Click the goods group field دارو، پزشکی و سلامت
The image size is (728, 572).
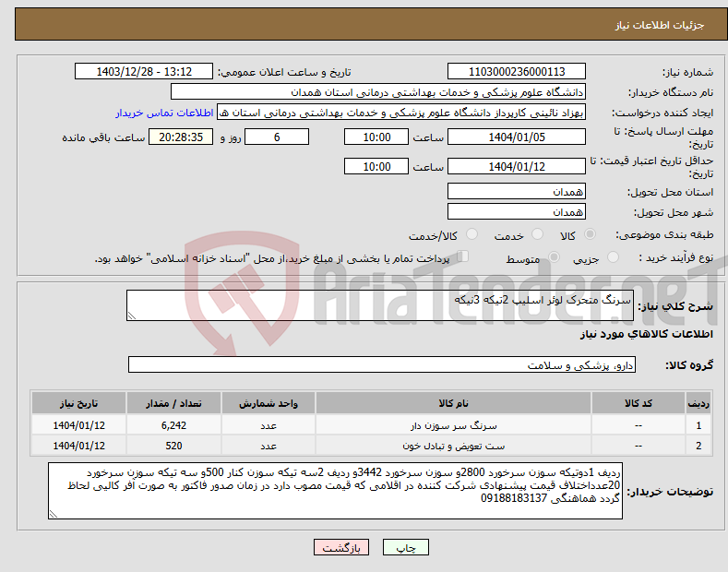pos(382,365)
